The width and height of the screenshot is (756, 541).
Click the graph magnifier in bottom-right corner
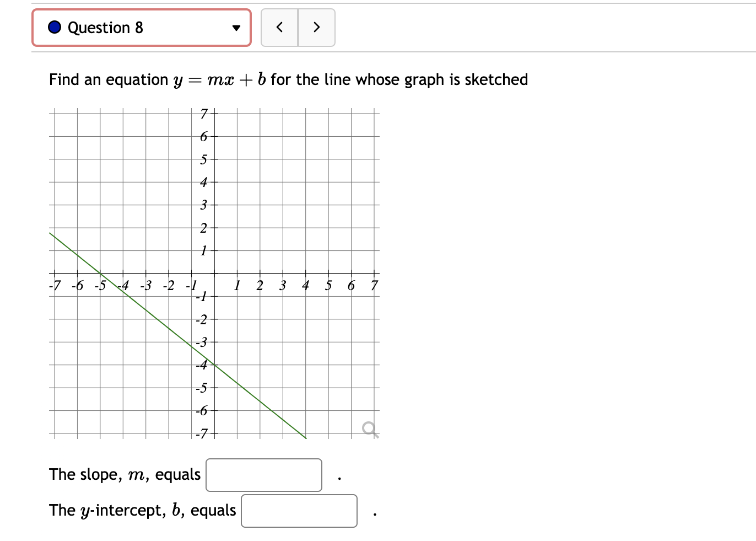point(369,428)
